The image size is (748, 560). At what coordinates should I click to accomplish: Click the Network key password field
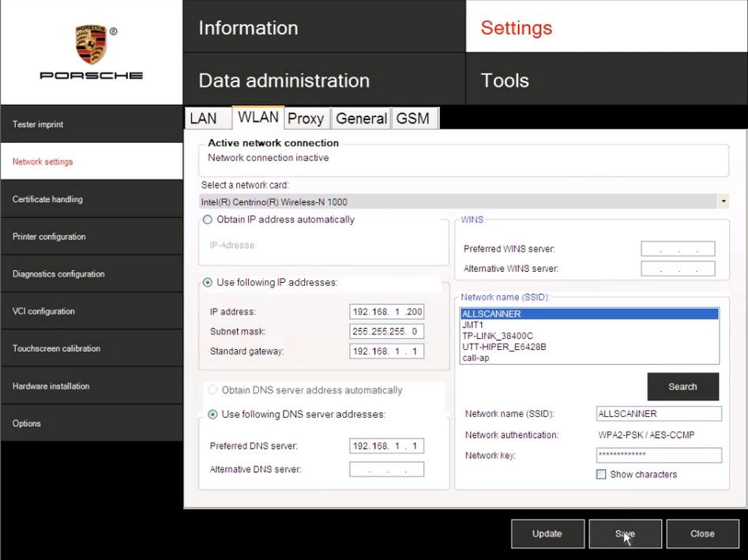pyautogui.click(x=659, y=455)
